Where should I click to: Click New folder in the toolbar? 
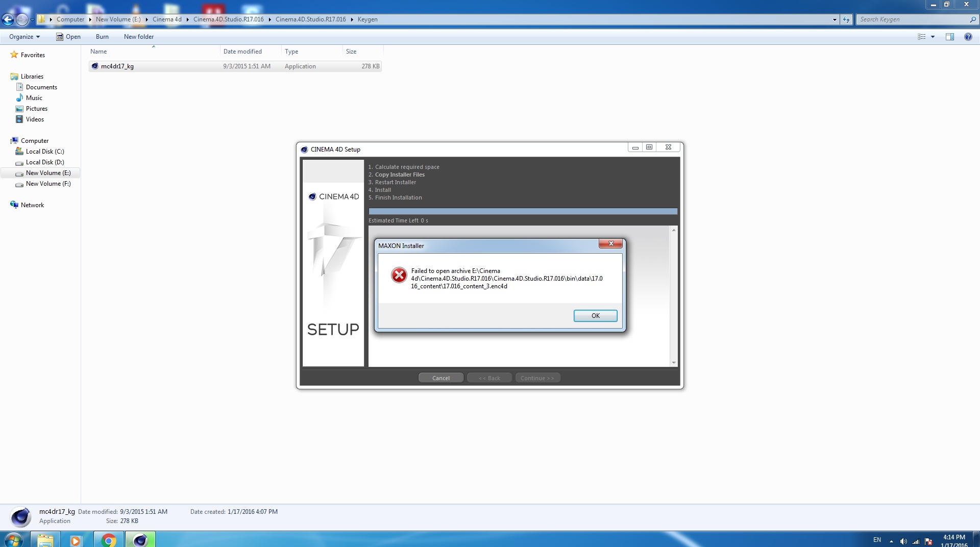[x=139, y=37]
